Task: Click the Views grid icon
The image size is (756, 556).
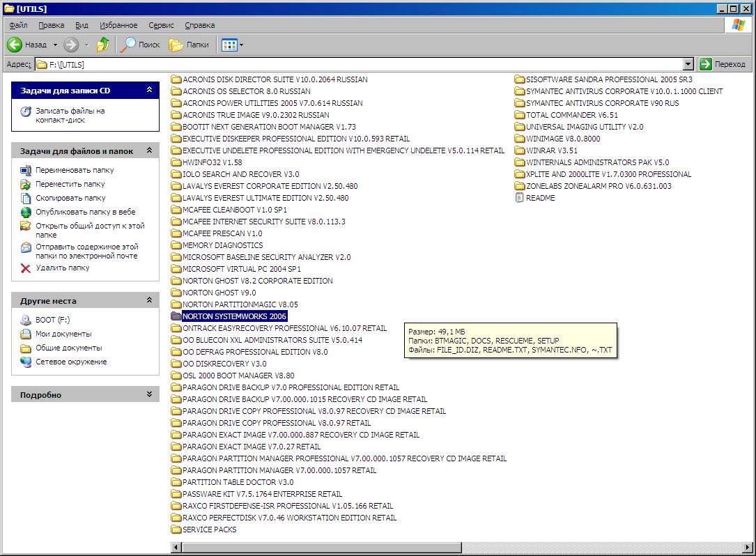Action: click(229, 45)
